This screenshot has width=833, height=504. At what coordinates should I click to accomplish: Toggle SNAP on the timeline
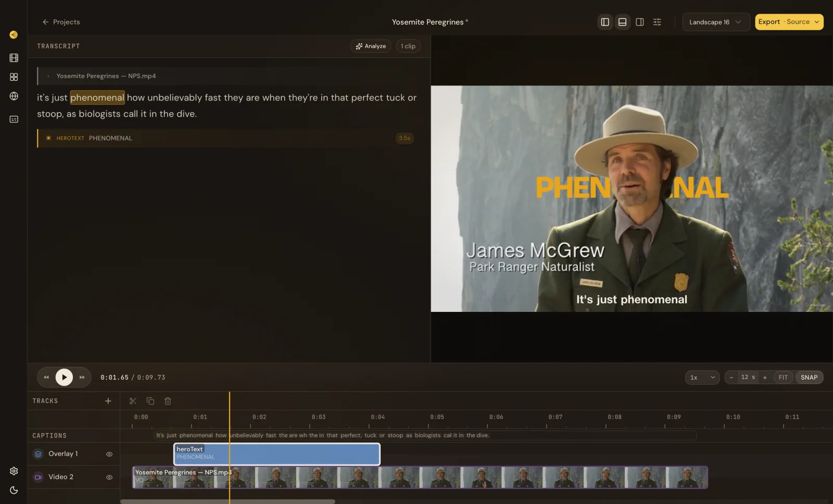[x=809, y=377]
